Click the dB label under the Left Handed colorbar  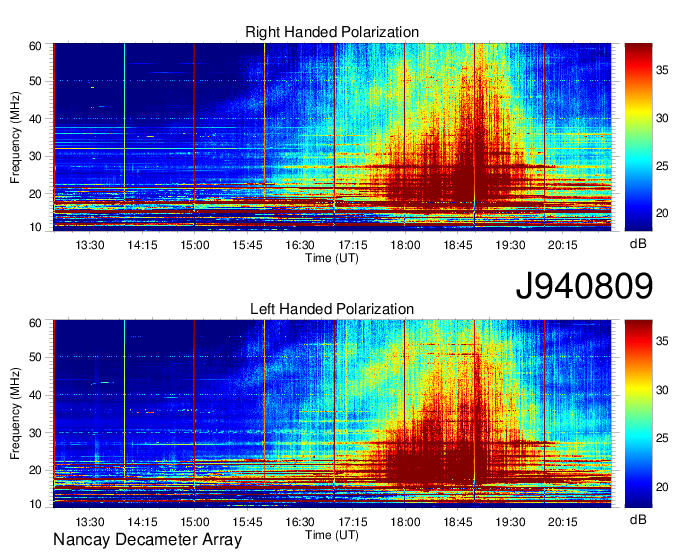pyautogui.click(x=638, y=519)
